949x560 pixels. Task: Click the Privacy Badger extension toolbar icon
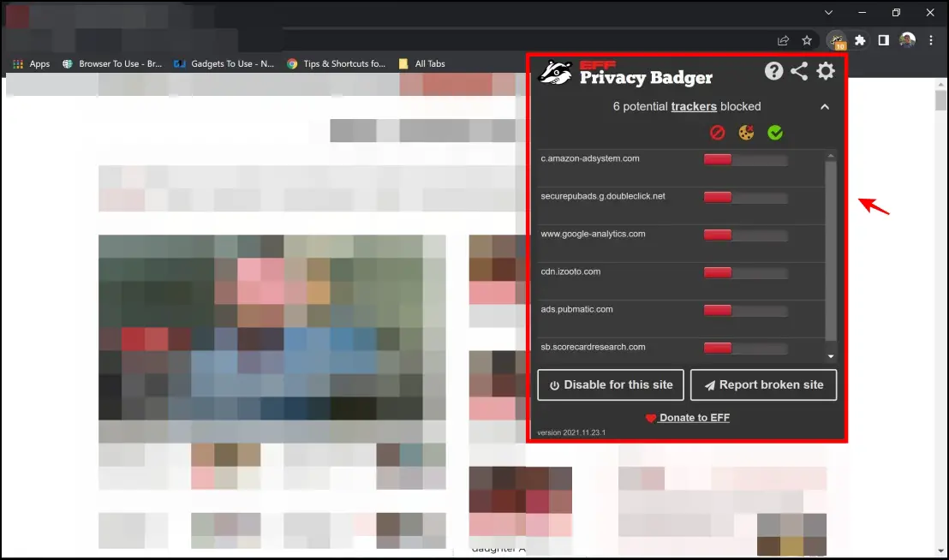(837, 40)
